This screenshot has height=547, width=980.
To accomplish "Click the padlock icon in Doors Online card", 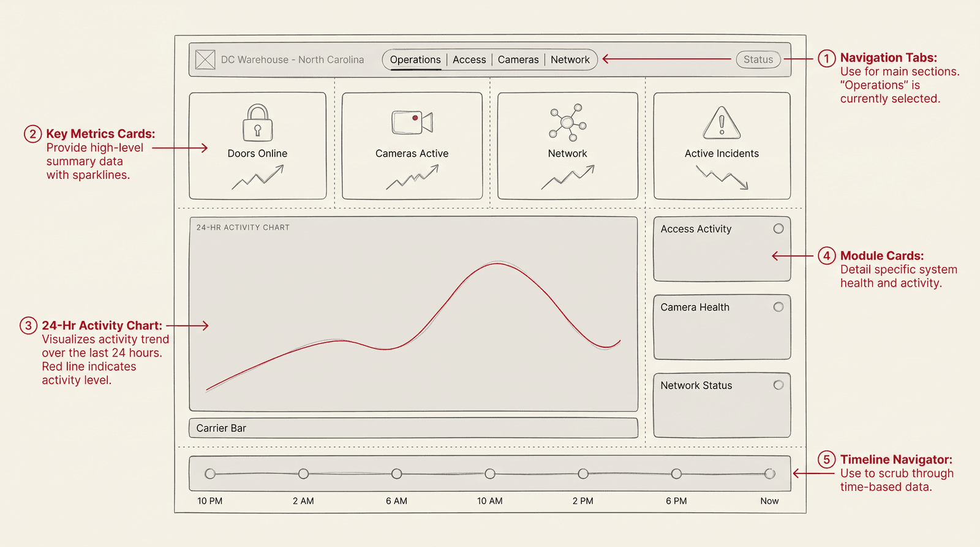I will point(258,123).
